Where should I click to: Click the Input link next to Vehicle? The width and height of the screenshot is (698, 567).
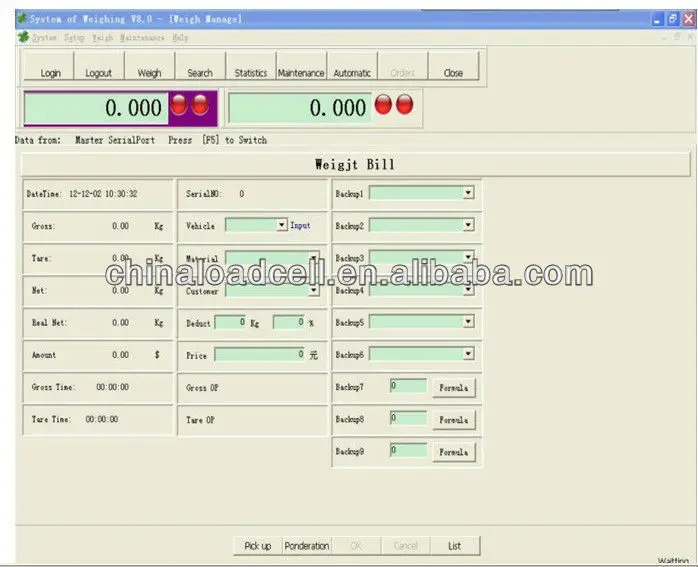(x=300, y=226)
